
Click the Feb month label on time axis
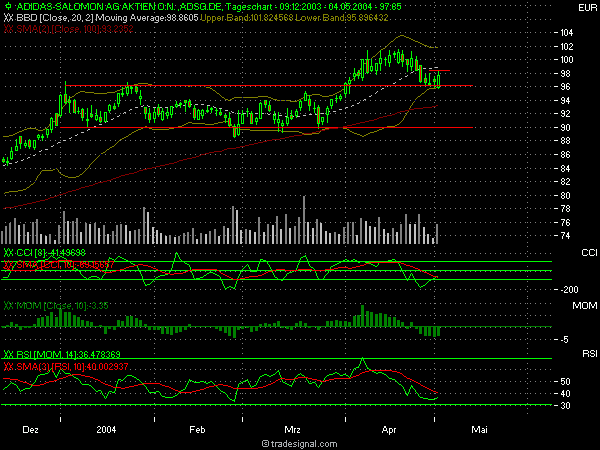click(197, 430)
